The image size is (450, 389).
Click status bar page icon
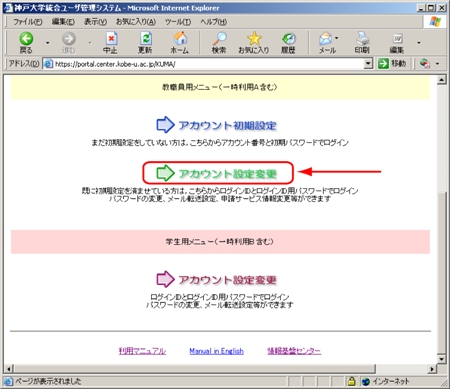coord(8,381)
